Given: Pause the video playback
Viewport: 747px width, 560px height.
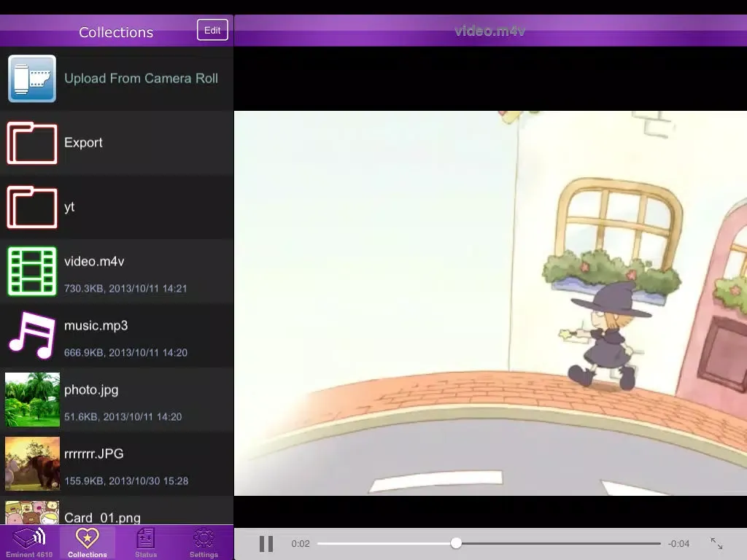Looking at the screenshot, I should pyautogui.click(x=266, y=543).
